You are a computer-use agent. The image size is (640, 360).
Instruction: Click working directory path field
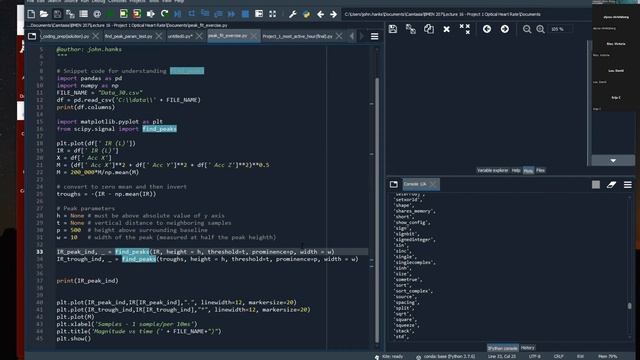click(x=466, y=14)
